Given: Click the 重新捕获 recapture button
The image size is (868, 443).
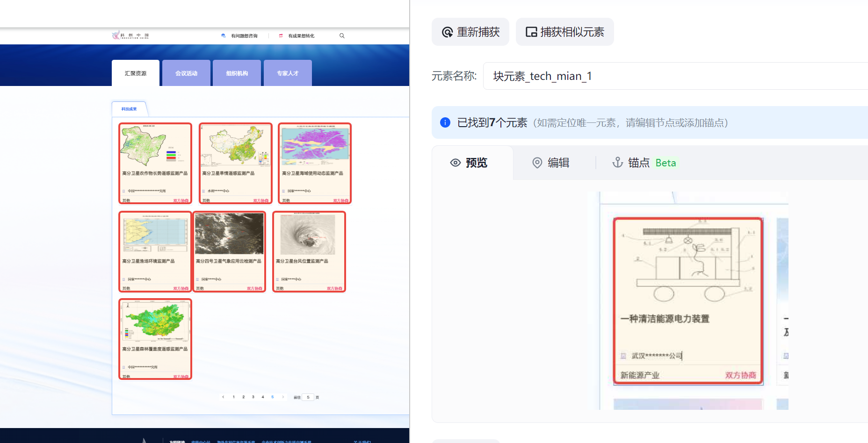Looking at the screenshot, I should (470, 32).
